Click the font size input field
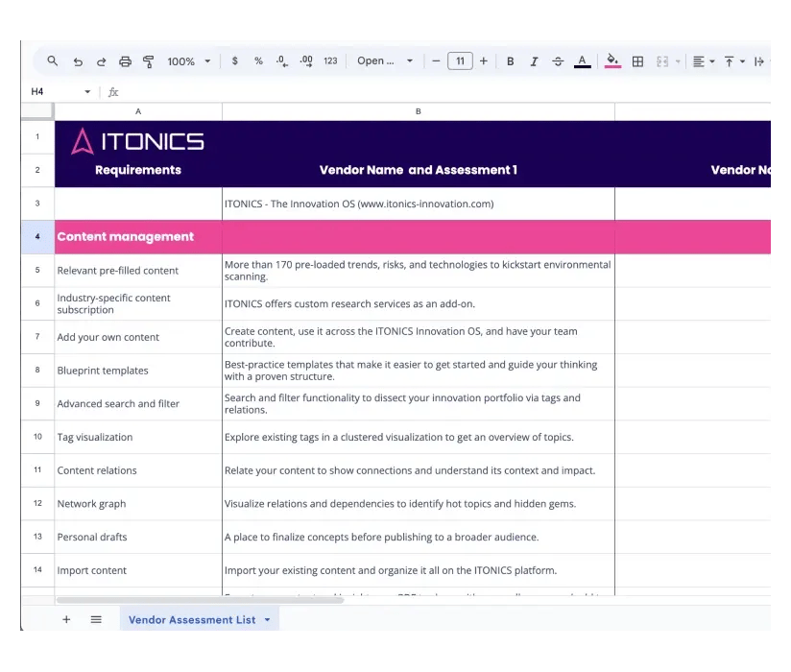This screenshot has height=672, width=791. [x=460, y=61]
